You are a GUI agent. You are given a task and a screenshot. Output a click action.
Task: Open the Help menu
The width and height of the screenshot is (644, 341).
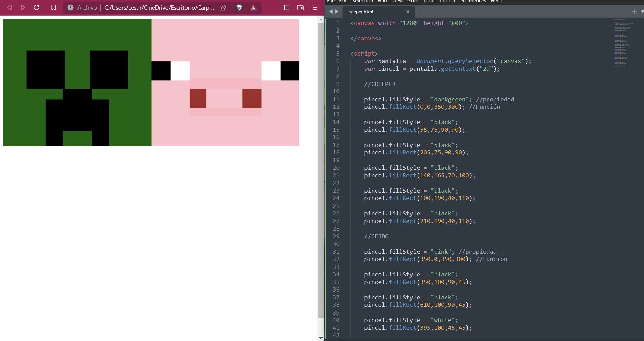point(496,1)
